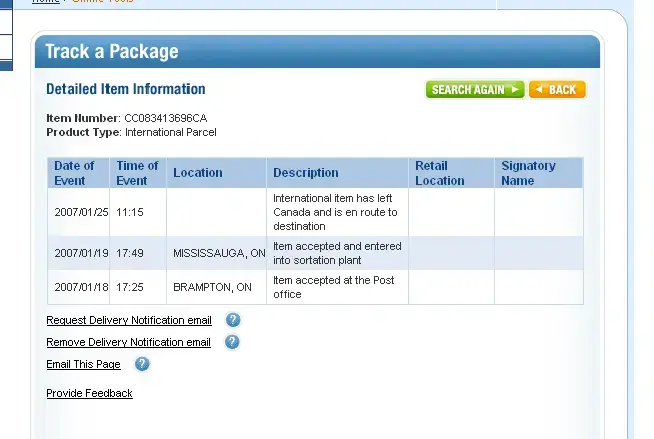Open the Provide Feedback link
This screenshot has height=439, width=654.
89,393
